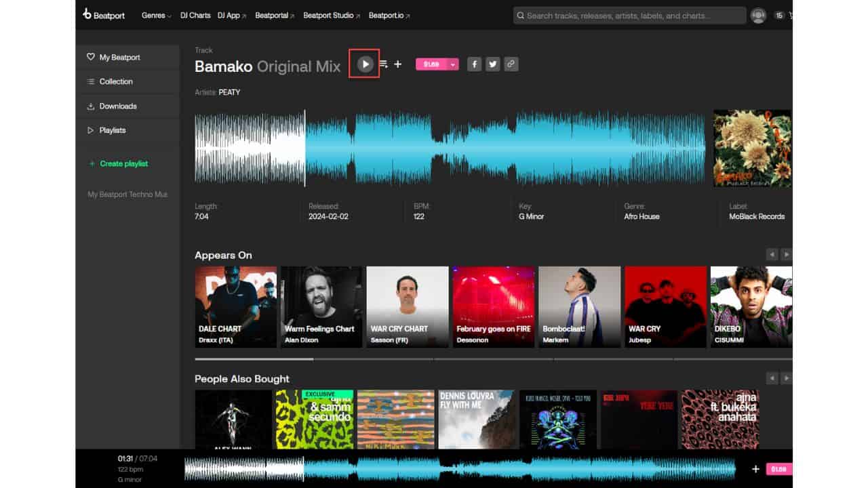Open the DJ App link
Viewport: 868px width, 488px height.
pos(231,15)
